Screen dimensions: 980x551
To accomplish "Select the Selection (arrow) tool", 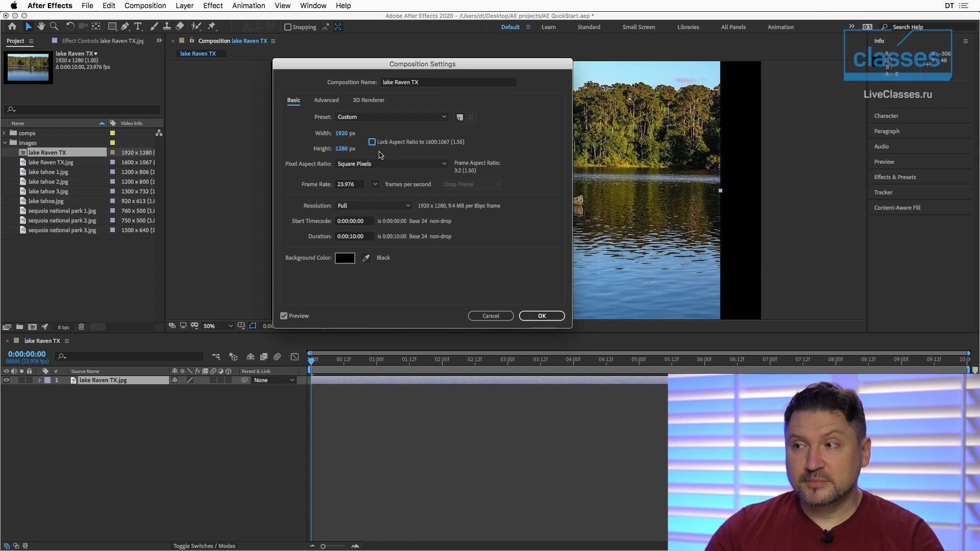I will (29, 27).
